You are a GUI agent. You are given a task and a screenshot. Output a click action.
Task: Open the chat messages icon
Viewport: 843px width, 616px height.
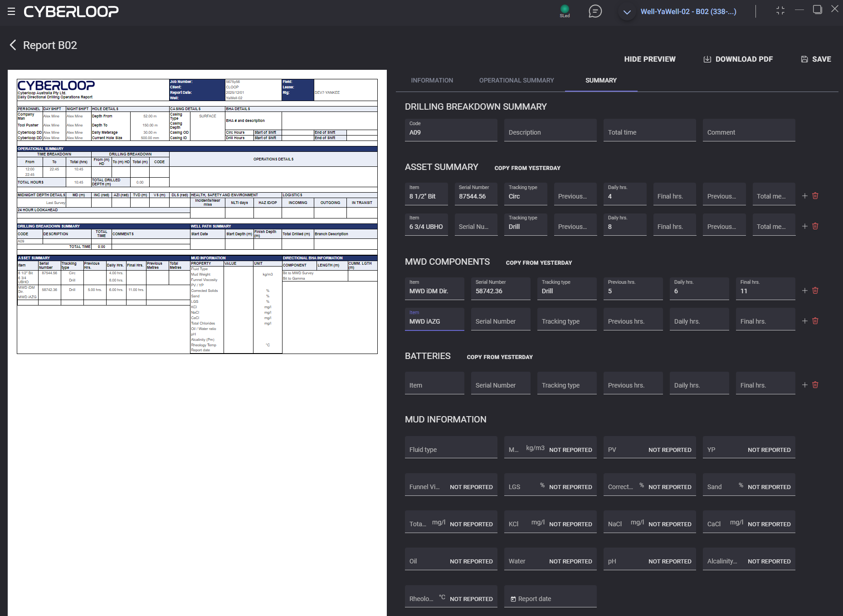595,11
